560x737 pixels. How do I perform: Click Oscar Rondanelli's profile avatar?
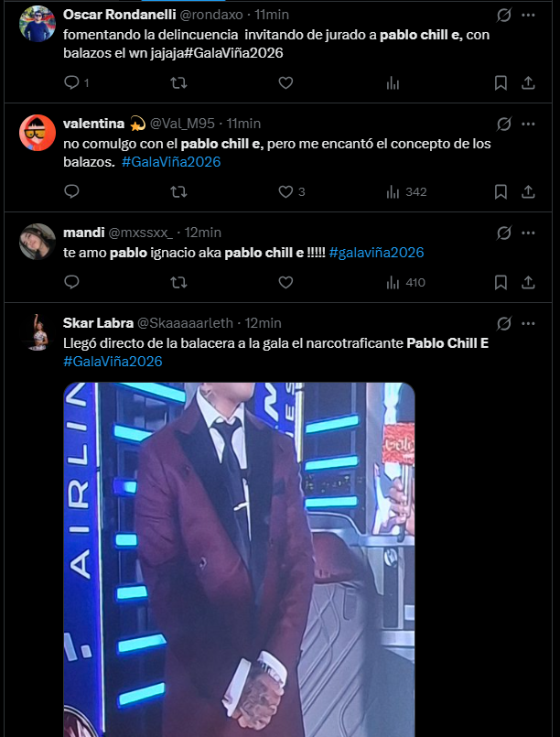[x=38, y=24]
